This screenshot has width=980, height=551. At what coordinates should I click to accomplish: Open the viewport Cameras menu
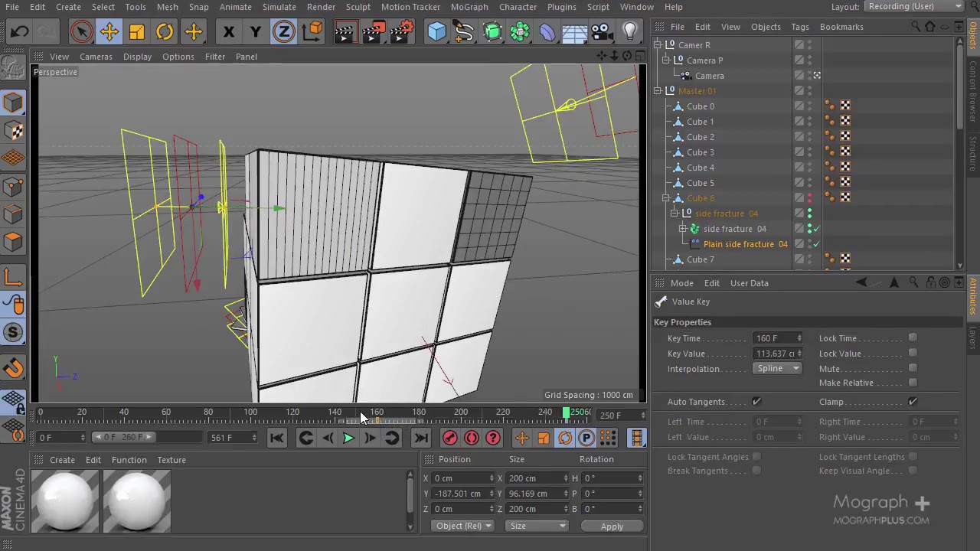[x=96, y=57]
